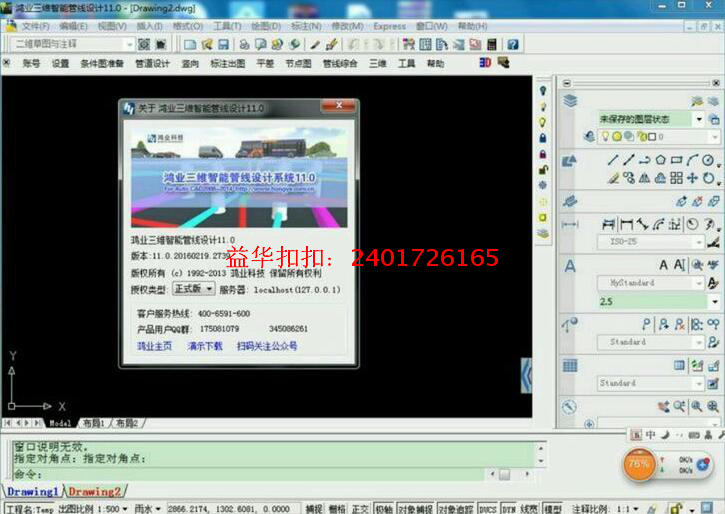Click the Plot printer icon
Image resolution: width=725 pixels, height=514 pixels.
244,44
